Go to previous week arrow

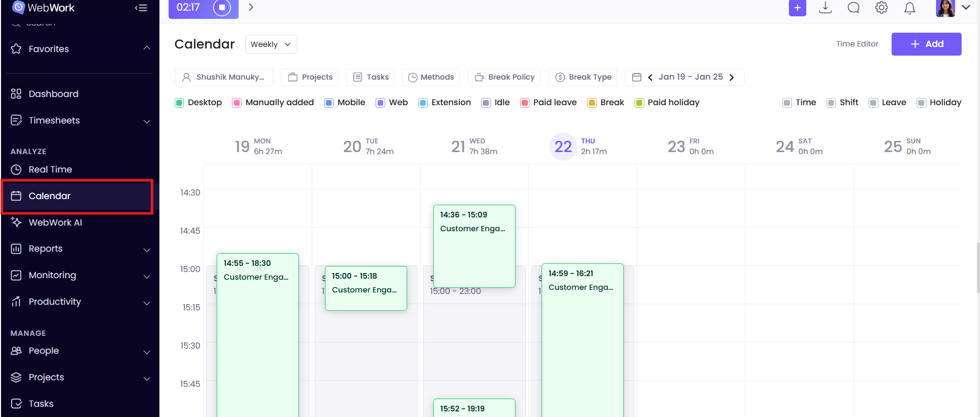pos(650,77)
